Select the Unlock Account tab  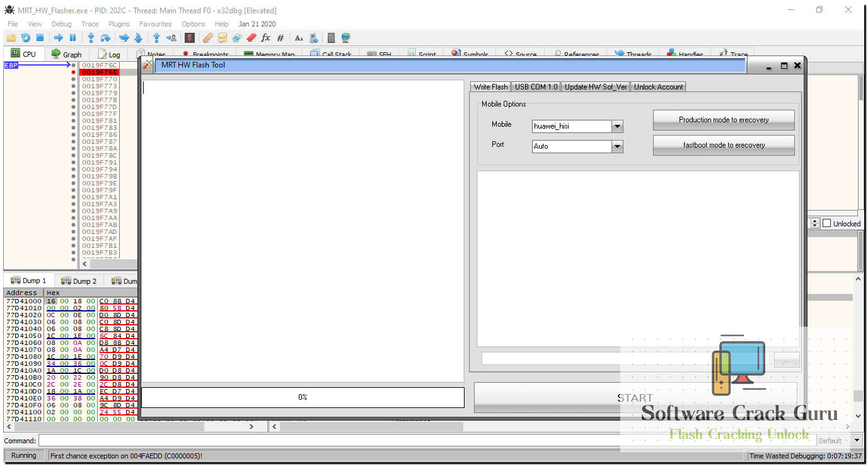tap(658, 87)
